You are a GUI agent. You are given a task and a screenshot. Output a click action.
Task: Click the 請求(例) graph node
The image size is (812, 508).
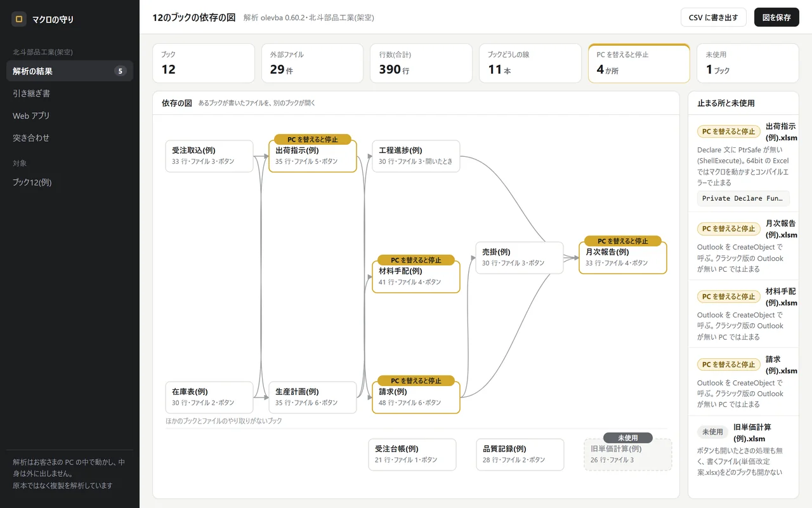[x=416, y=398]
